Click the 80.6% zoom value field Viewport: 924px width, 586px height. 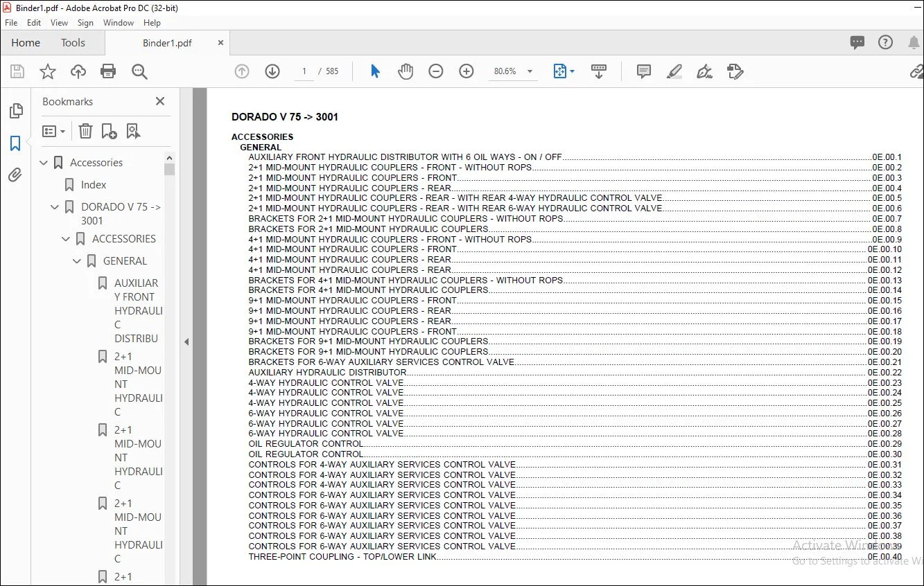(505, 71)
